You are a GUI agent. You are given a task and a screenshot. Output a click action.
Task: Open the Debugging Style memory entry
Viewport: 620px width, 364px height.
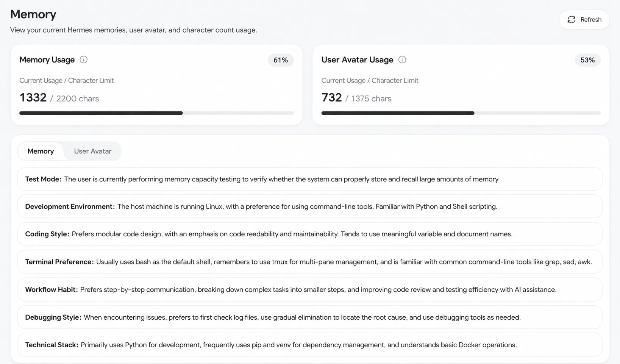310,317
